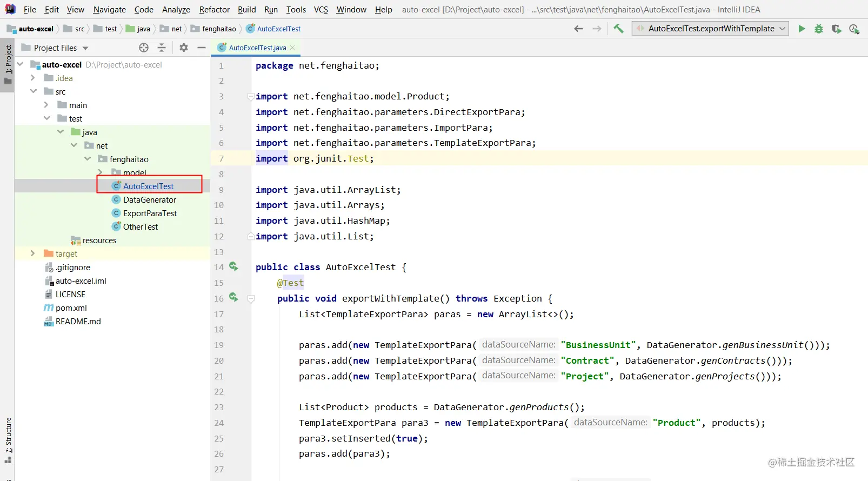This screenshot has height=481, width=868.
Task: Collapse the src folder
Action: (34, 91)
